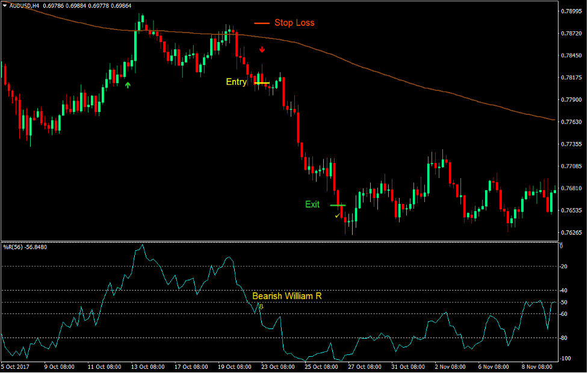Click the green up arrow buy signal
Viewport: 588px width, 373px height.
pyautogui.click(x=128, y=85)
